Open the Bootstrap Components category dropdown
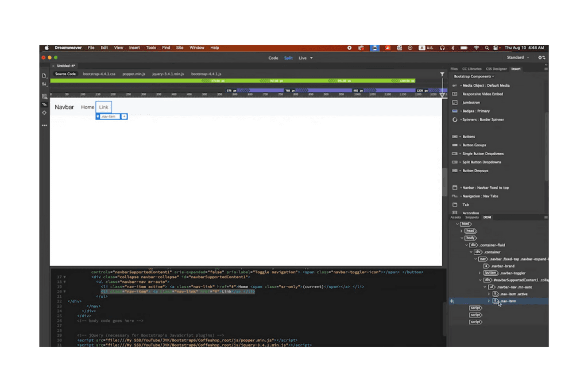The width and height of the screenshot is (588, 392). point(474,76)
